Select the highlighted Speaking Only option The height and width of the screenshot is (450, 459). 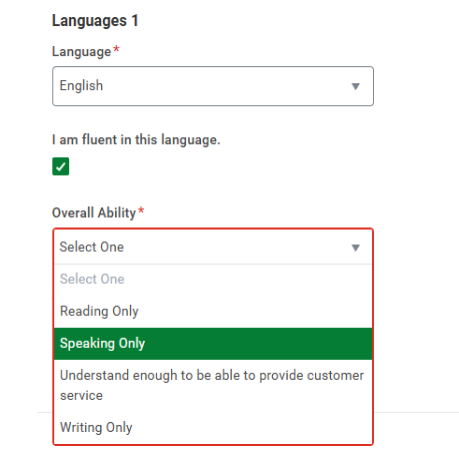pyautogui.click(x=213, y=344)
